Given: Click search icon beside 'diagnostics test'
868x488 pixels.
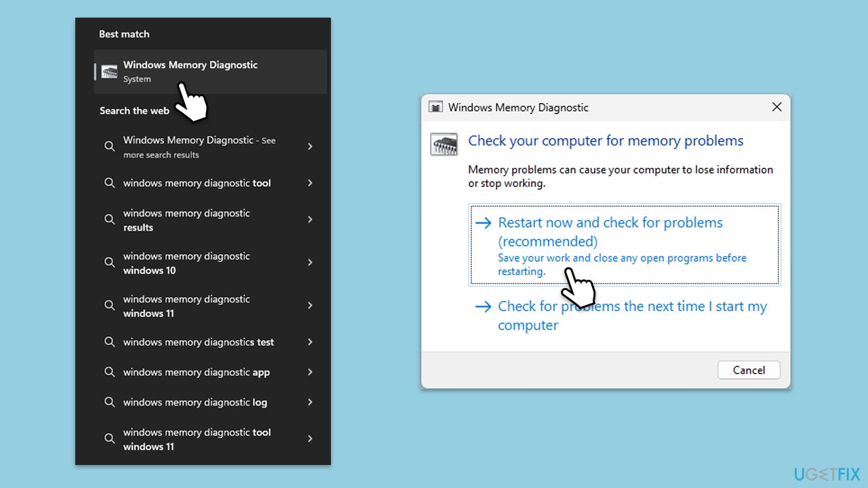Looking at the screenshot, I should 109,342.
